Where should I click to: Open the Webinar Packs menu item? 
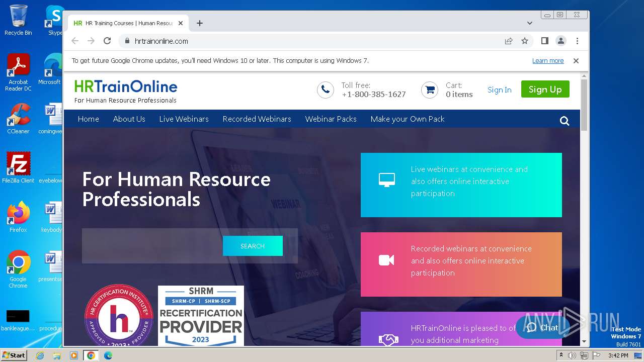[331, 119]
